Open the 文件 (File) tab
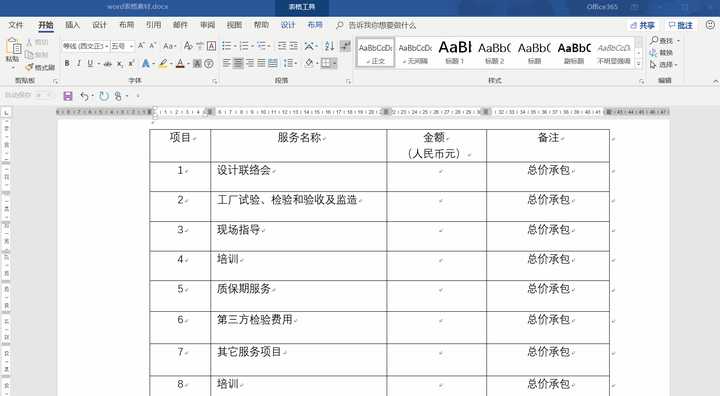Viewport: 720px width, 396px height. (x=16, y=25)
